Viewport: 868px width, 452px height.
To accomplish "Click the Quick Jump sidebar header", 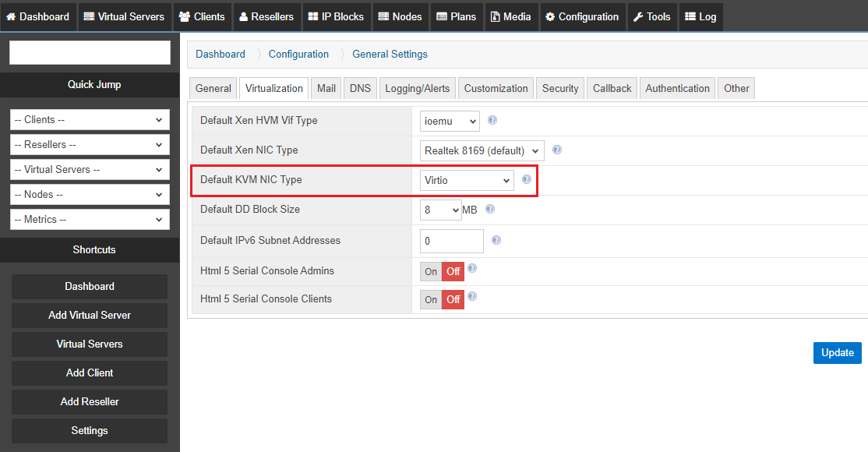I will pyautogui.click(x=90, y=85).
